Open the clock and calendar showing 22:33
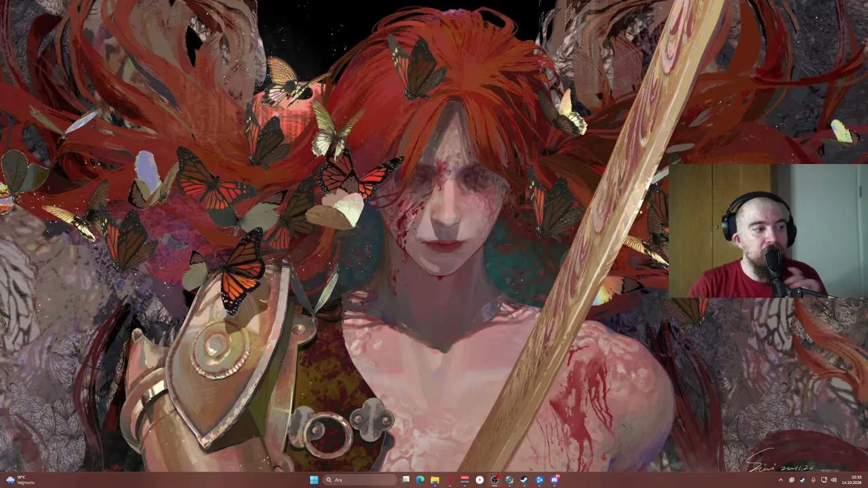The height and width of the screenshot is (488, 868). (x=852, y=480)
